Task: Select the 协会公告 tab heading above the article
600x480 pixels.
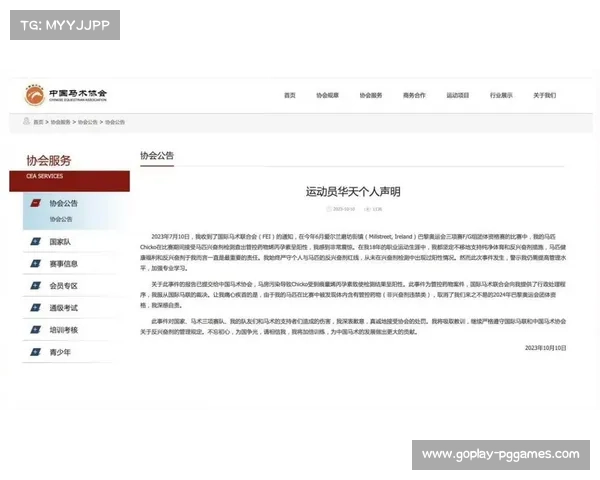Action: tap(157, 156)
